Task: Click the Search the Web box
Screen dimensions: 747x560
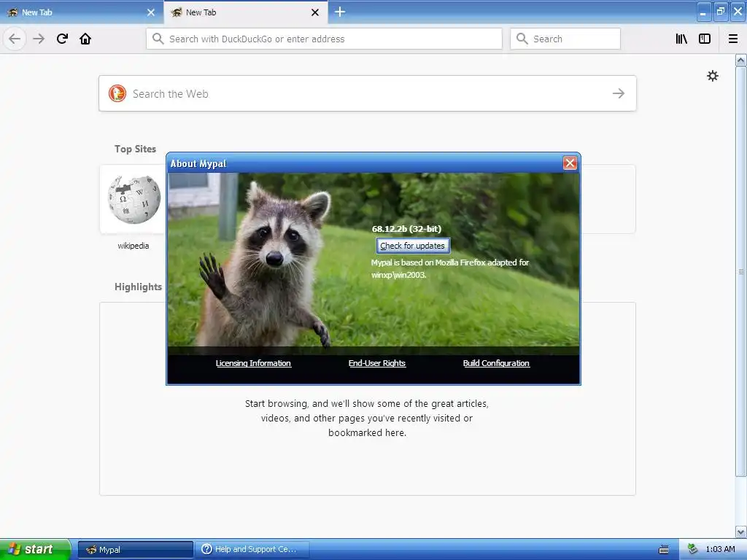Action: 368,93
